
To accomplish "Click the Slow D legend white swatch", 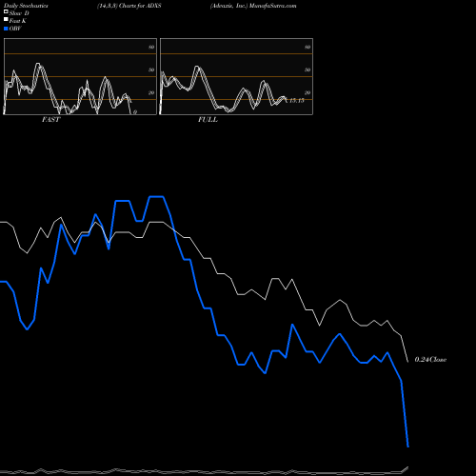I will click(6, 12).
